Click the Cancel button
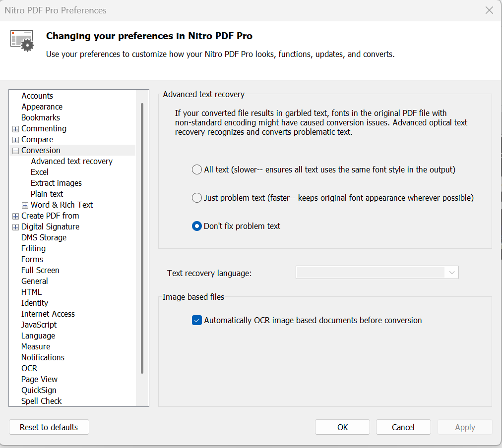Screen dimensions: 502x448 [x=403, y=427]
